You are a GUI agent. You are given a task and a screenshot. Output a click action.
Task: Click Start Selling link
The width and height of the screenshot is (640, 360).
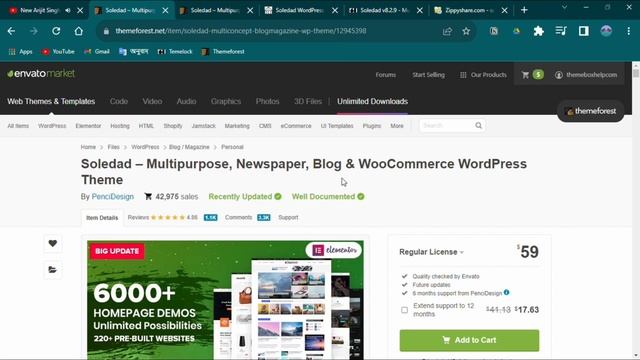tap(428, 75)
